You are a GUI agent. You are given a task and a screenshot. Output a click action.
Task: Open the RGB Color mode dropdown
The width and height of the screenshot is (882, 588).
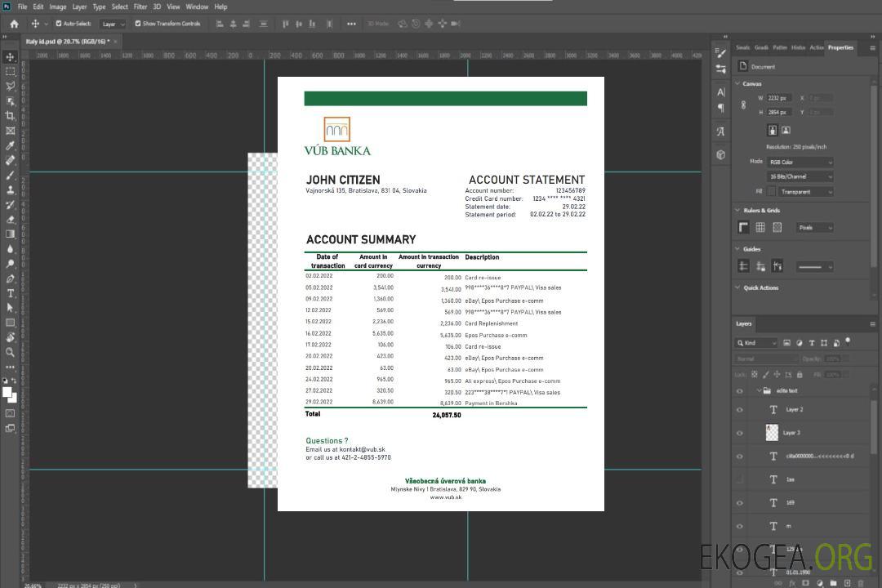tap(800, 162)
